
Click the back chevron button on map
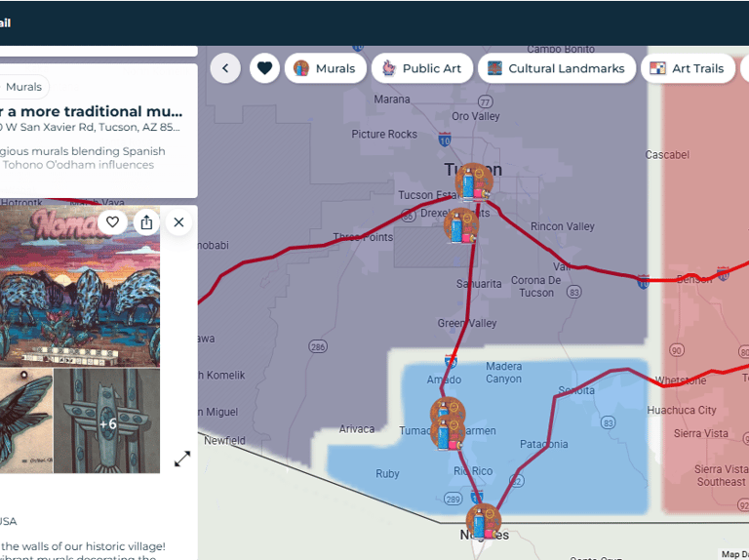(x=225, y=68)
